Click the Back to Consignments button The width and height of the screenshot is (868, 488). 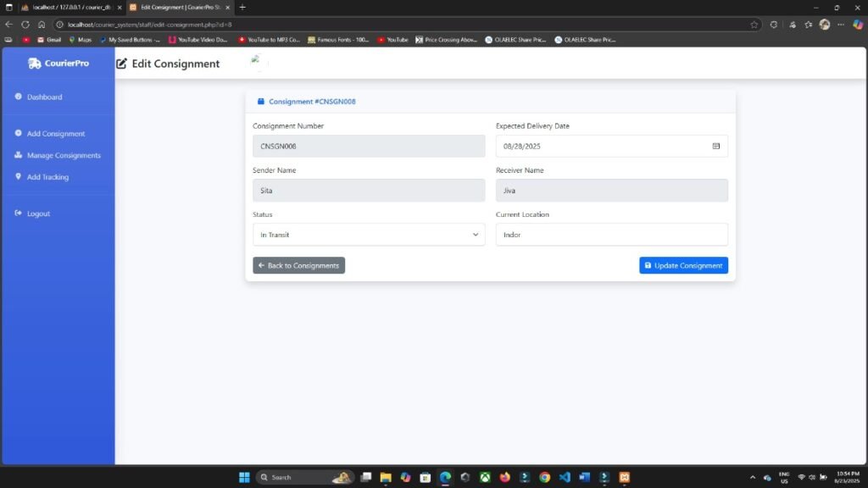[x=298, y=265]
